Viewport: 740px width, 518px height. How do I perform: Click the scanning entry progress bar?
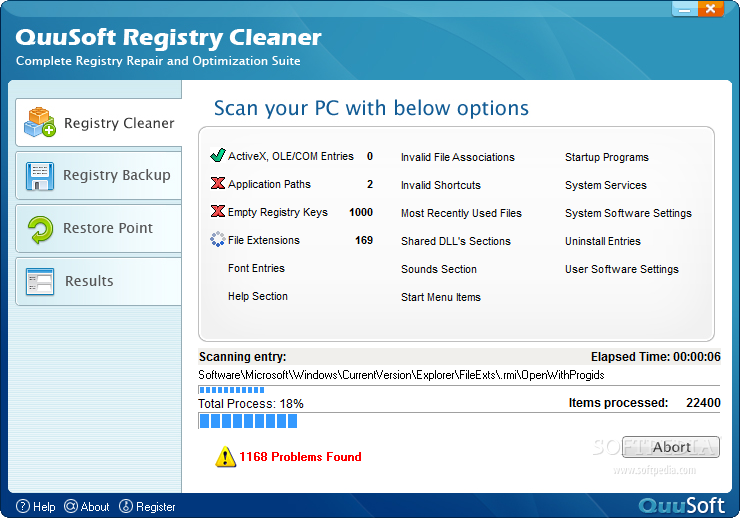tap(459, 390)
